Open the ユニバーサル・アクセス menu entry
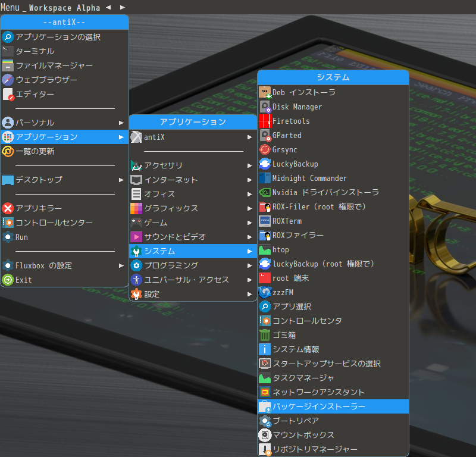This screenshot has width=476, height=457. [x=193, y=280]
